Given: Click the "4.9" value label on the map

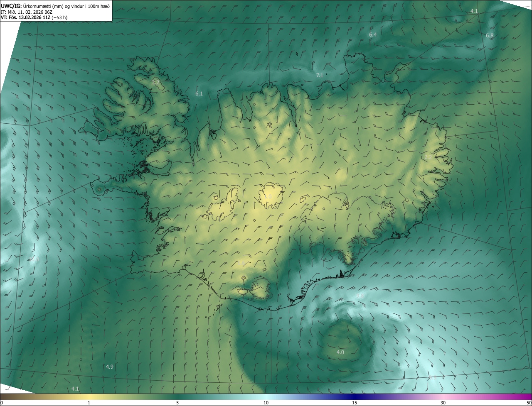Looking at the screenshot, I should click(110, 367).
